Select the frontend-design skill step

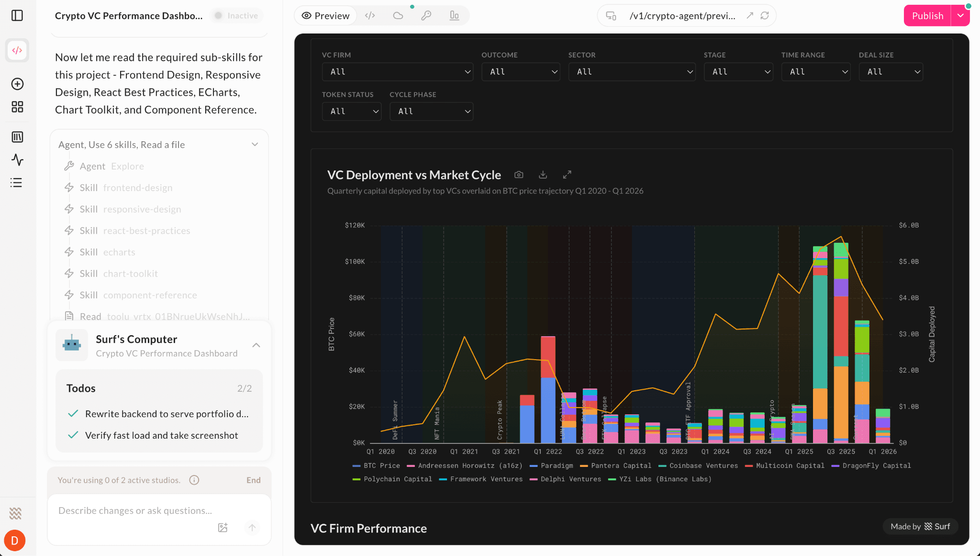tap(118, 188)
